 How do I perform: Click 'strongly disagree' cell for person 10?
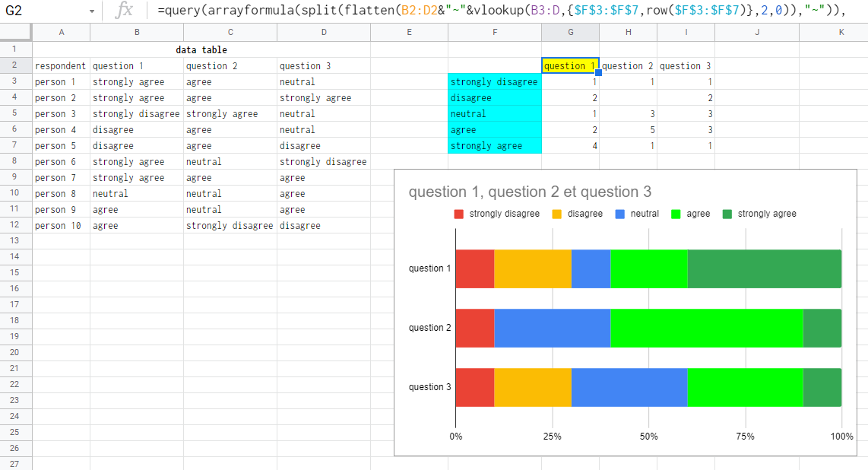point(230,226)
